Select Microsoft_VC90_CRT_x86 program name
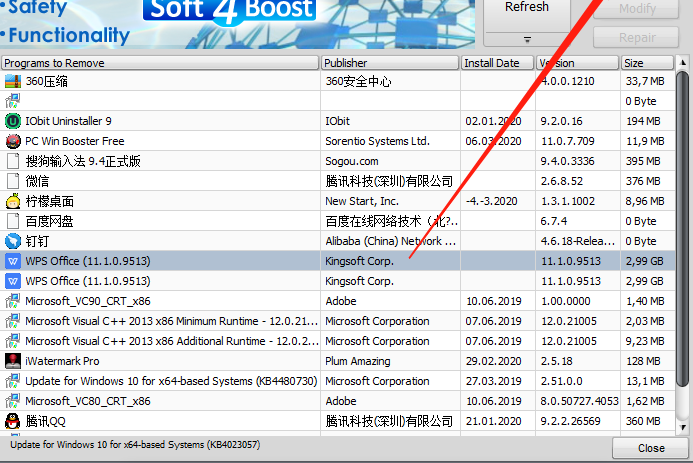This screenshot has width=693, height=463. point(88,301)
